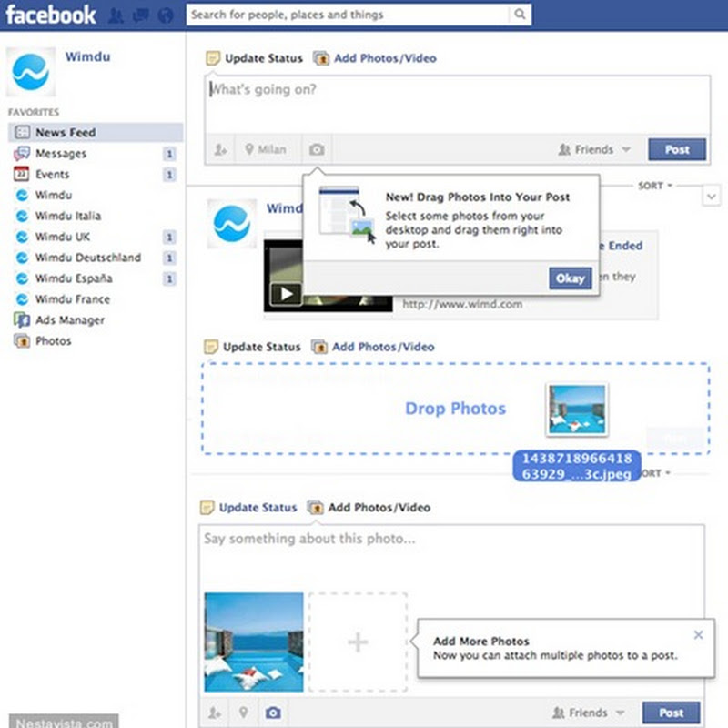Open the Facebook logo home link

pyautogui.click(x=51, y=15)
